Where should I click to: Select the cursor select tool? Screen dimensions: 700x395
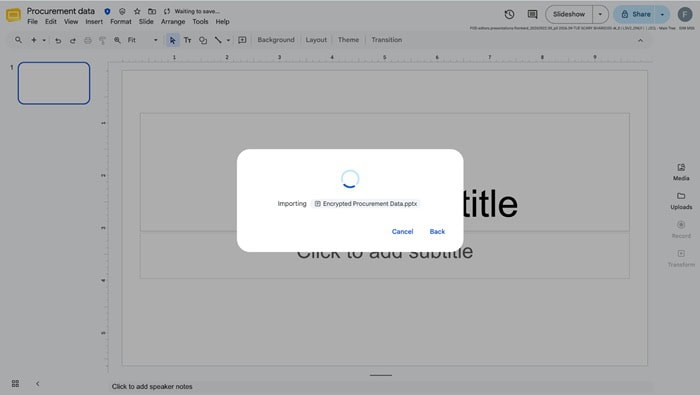(x=172, y=40)
